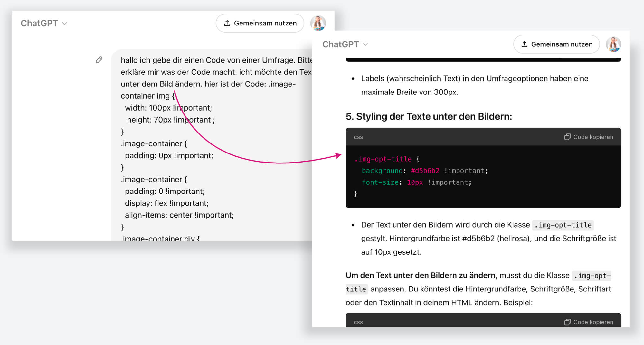Click the pencil edit message icon

(x=99, y=60)
